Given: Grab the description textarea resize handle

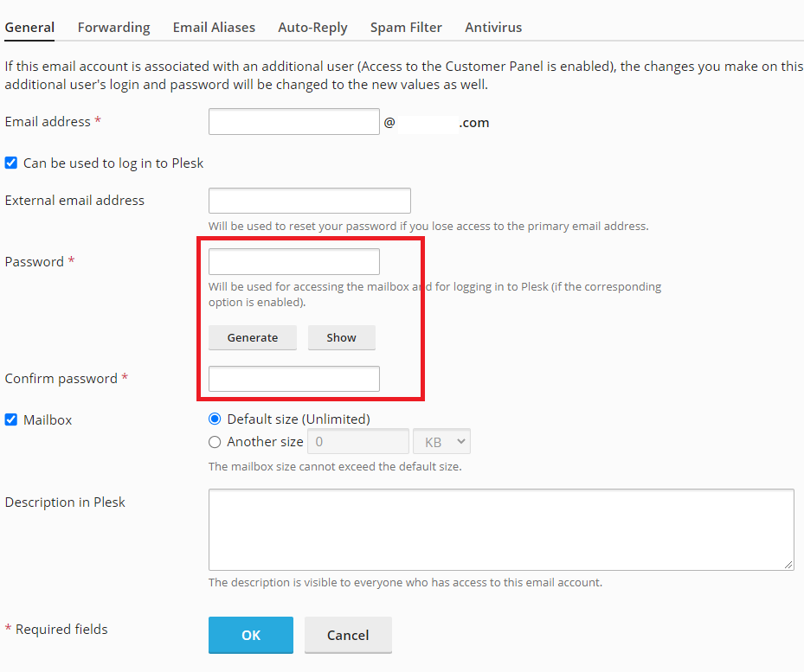Looking at the screenshot, I should pos(788,565).
